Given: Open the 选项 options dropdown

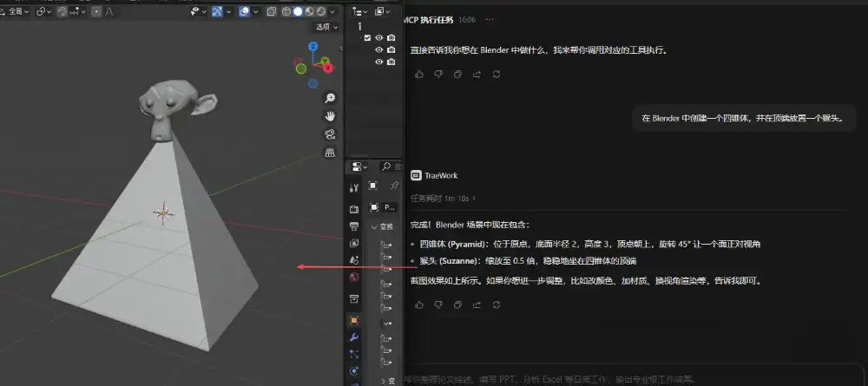Looking at the screenshot, I should pos(326,27).
